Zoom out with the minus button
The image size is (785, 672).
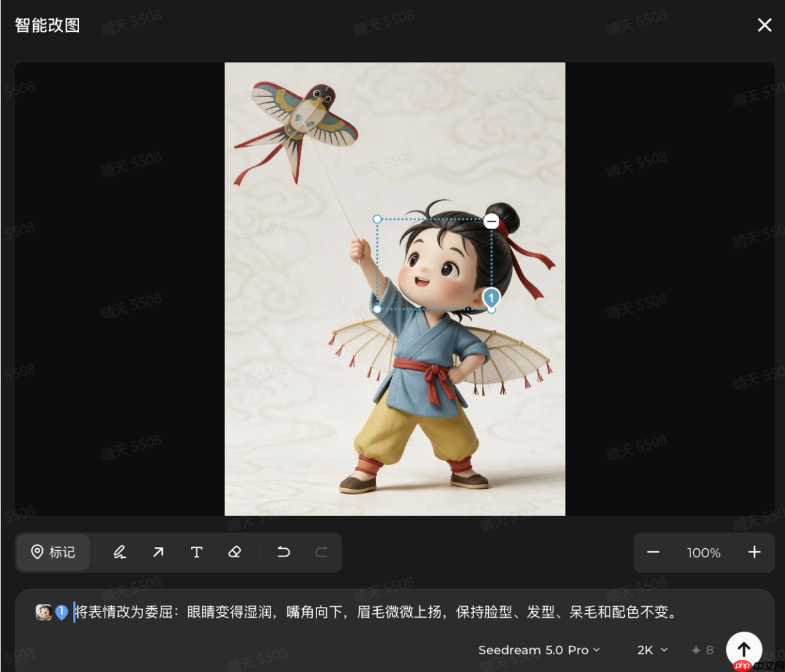[x=653, y=552]
